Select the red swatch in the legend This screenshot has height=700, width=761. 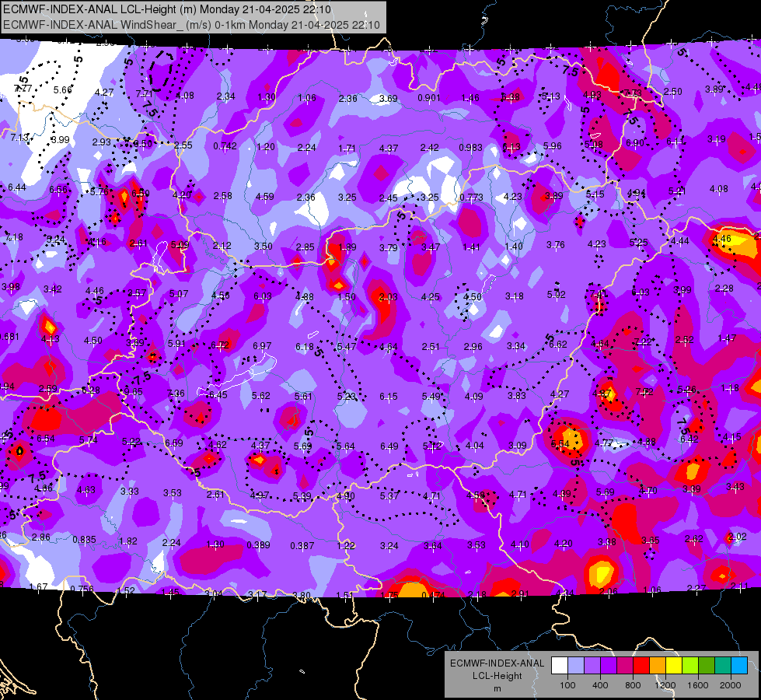(641, 666)
